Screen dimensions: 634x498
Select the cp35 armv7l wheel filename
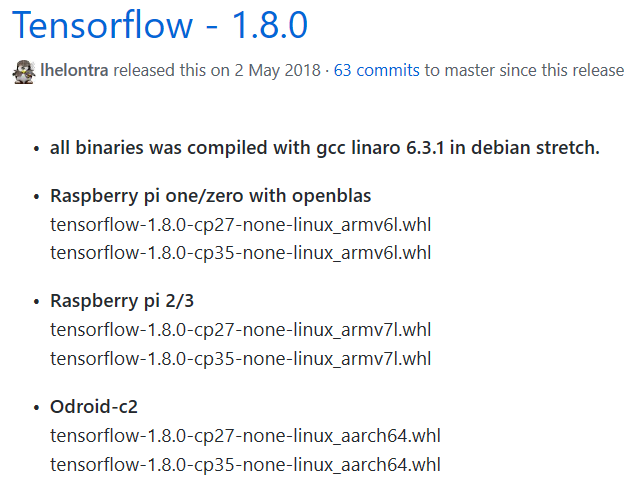click(240, 357)
